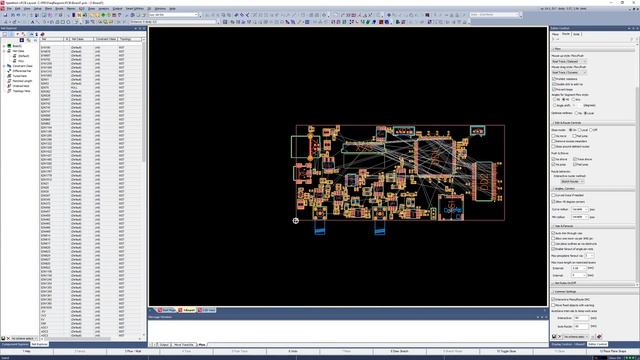Collapse the Edit & Route Controls section
Image resolution: width=640 pixels, height=360 pixels.
(593, 123)
